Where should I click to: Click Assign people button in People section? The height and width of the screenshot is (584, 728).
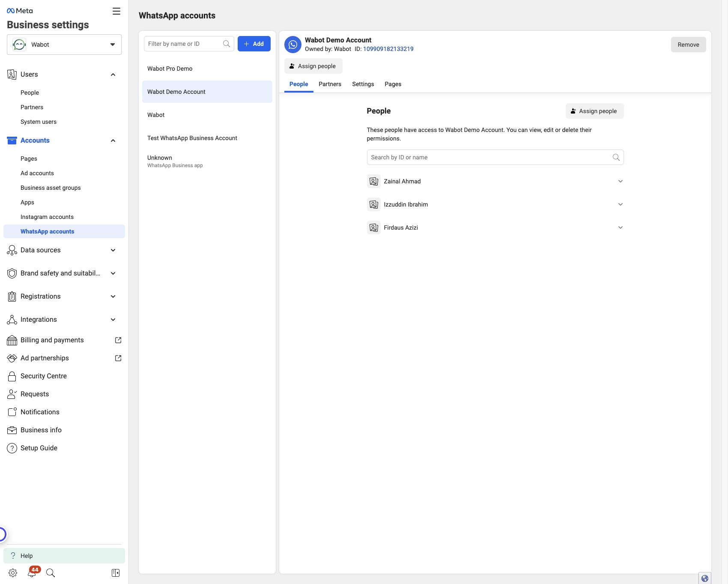594,111
